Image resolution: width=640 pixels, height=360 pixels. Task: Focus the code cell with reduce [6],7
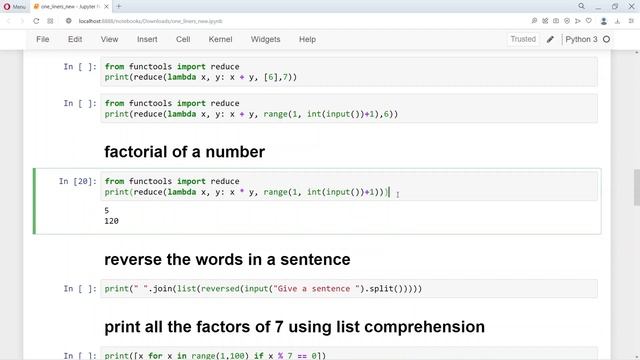click(349, 72)
